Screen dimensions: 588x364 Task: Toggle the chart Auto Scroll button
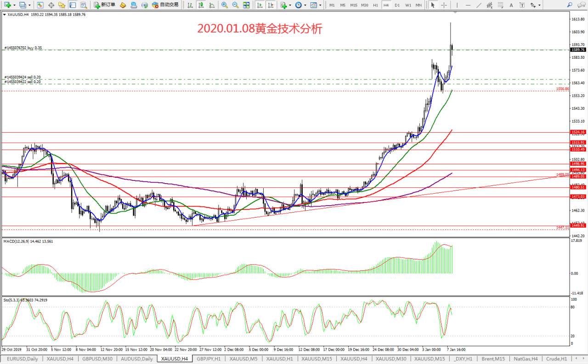pyautogui.click(x=260, y=5)
